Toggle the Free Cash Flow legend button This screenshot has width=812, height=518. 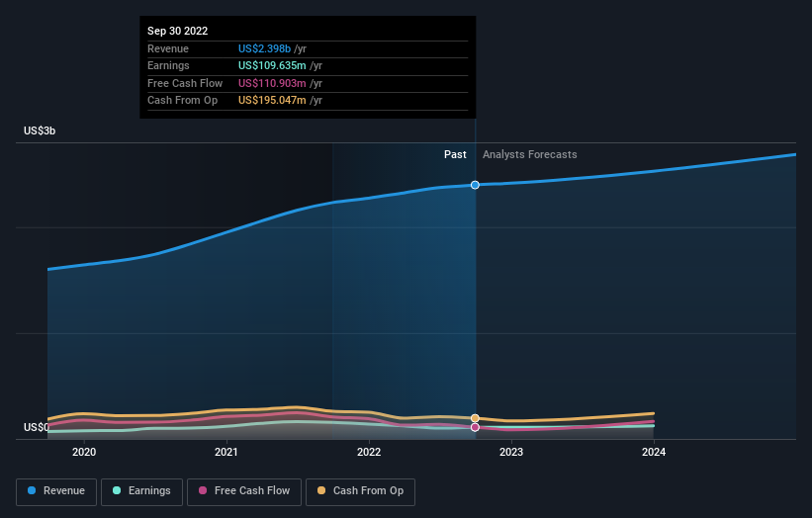(x=244, y=491)
